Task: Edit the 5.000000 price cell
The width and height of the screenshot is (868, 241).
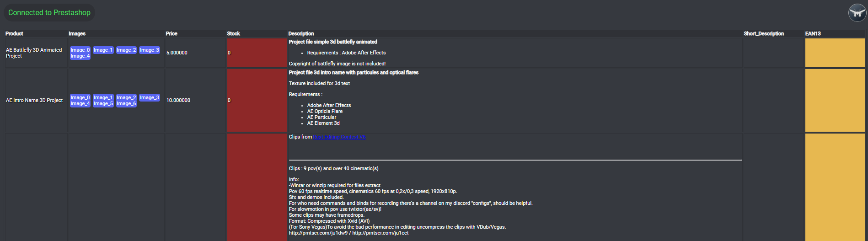Action: pyautogui.click(x=177, y=53)
